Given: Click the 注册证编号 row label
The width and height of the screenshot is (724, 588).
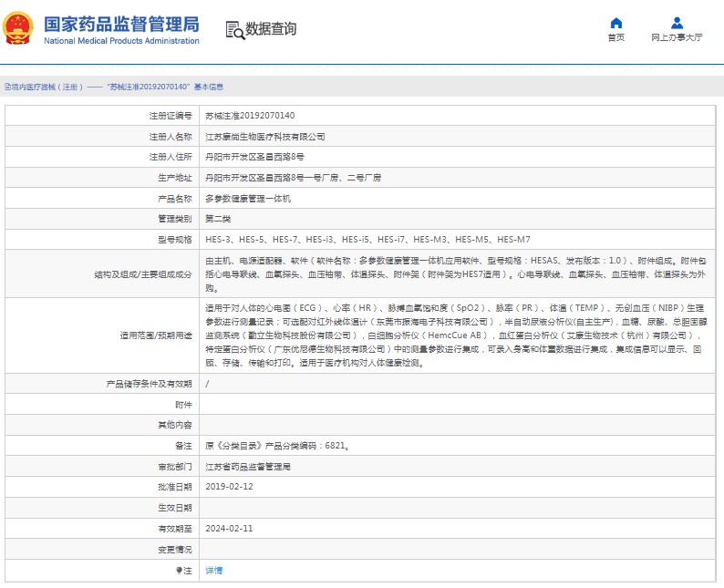Looking at the screenshot, I should point(171,116).
